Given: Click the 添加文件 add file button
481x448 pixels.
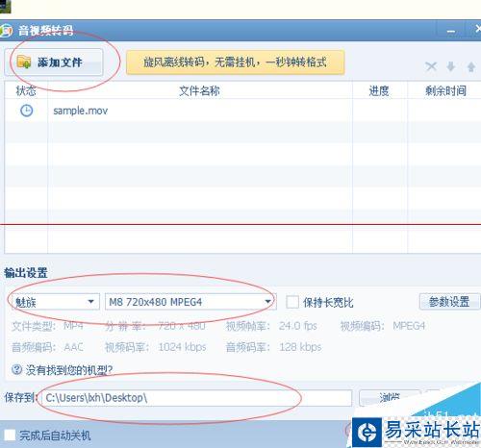Looking at the screenshot, I should [x=54, y=62].
